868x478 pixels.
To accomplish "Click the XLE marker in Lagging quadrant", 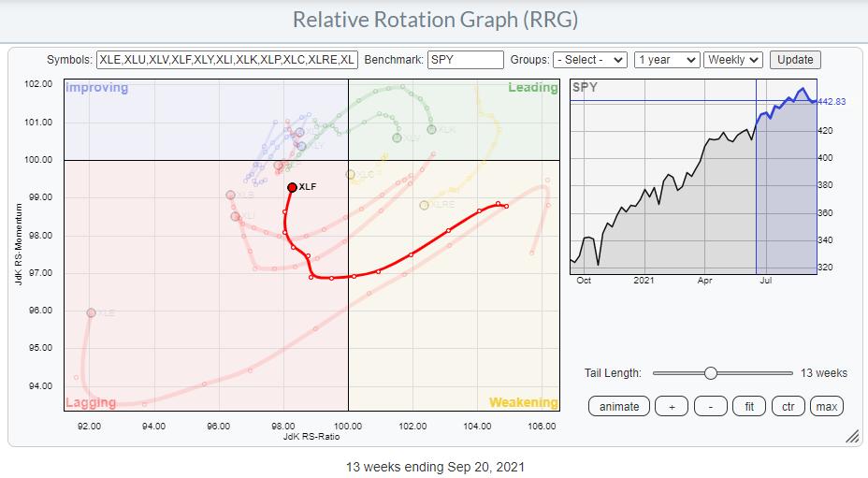I will (91, 312).
